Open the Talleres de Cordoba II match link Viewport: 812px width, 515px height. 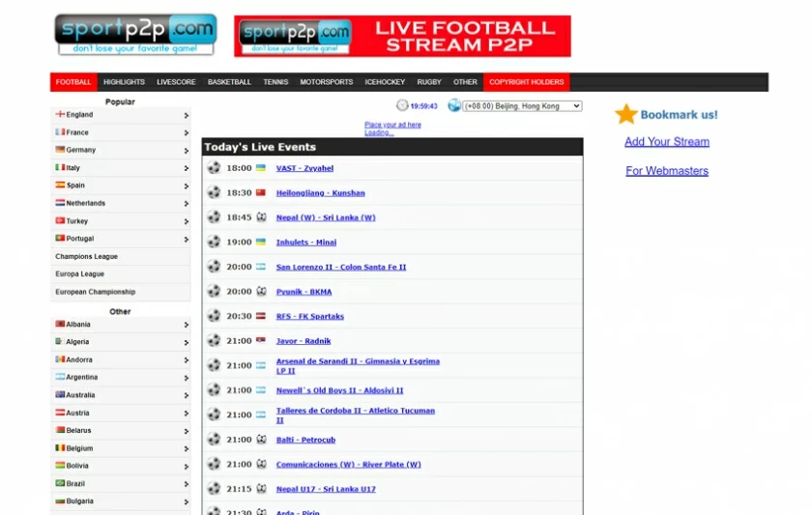click(x=356, y=415)
